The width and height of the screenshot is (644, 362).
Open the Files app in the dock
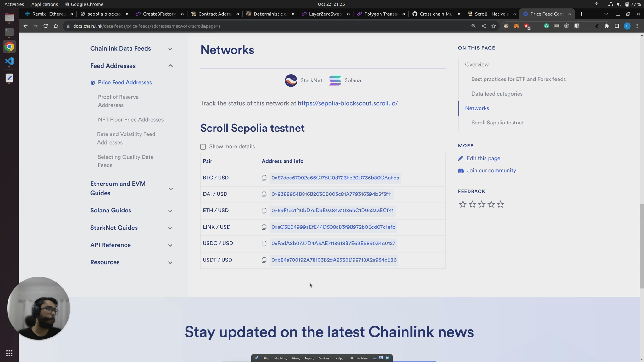tap(9, 17)
